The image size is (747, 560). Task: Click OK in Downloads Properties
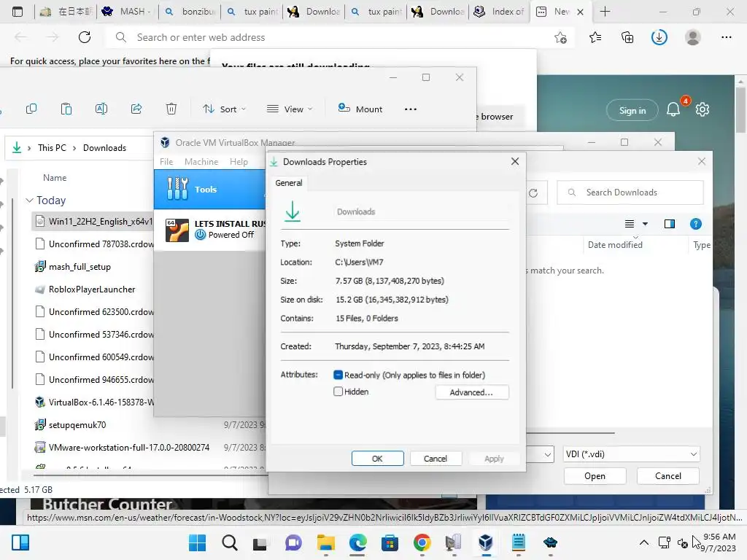[377, 459]
